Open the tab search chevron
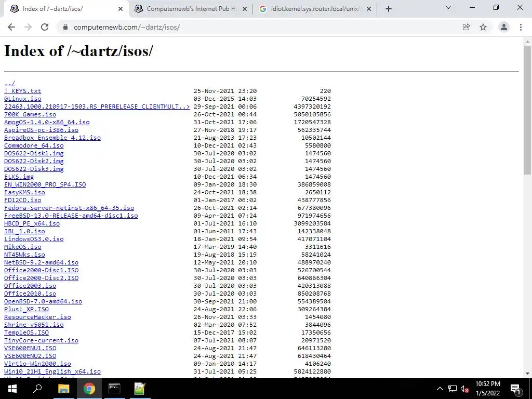Image resolution: width=532 pixels, height=399 pixels. (x=448, y=7)
